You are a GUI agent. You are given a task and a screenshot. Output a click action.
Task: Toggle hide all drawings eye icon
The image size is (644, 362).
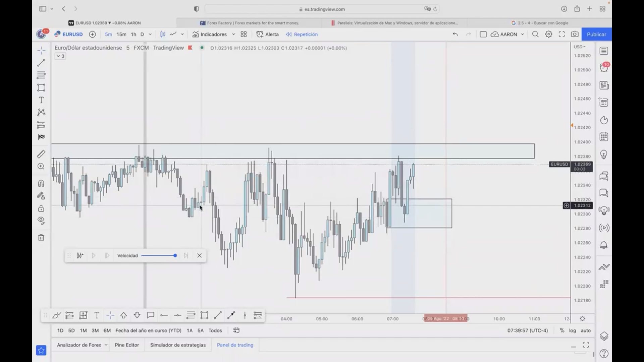[41, 220]
